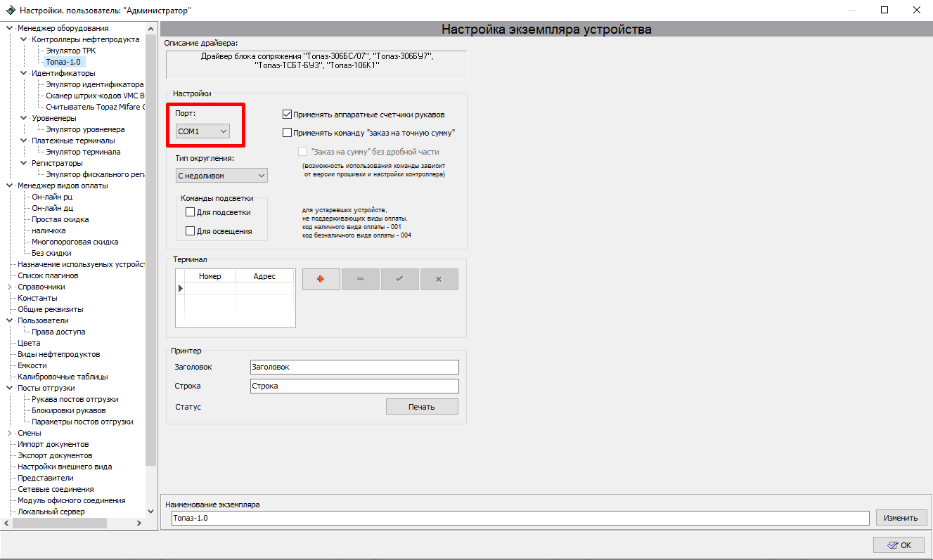The image size is (933, 560).
Task: Click the red plus add-terminal button
Action: 321,279
